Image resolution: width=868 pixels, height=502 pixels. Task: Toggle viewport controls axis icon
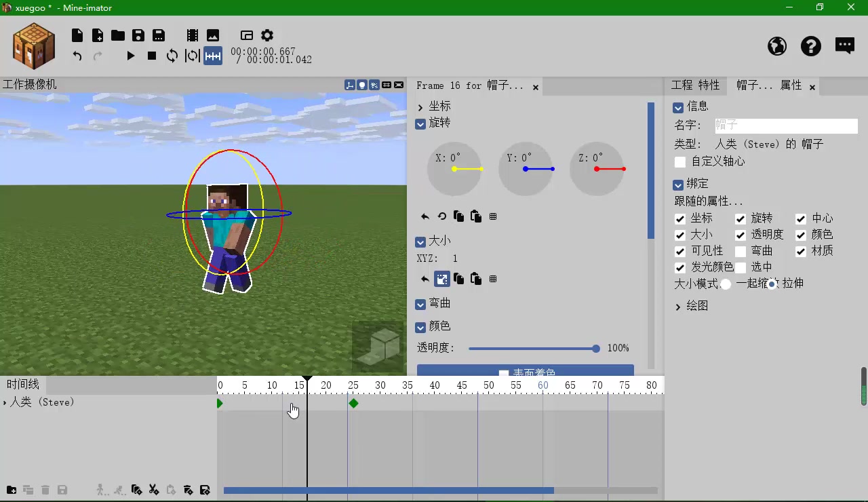click(x=350, y=85)
